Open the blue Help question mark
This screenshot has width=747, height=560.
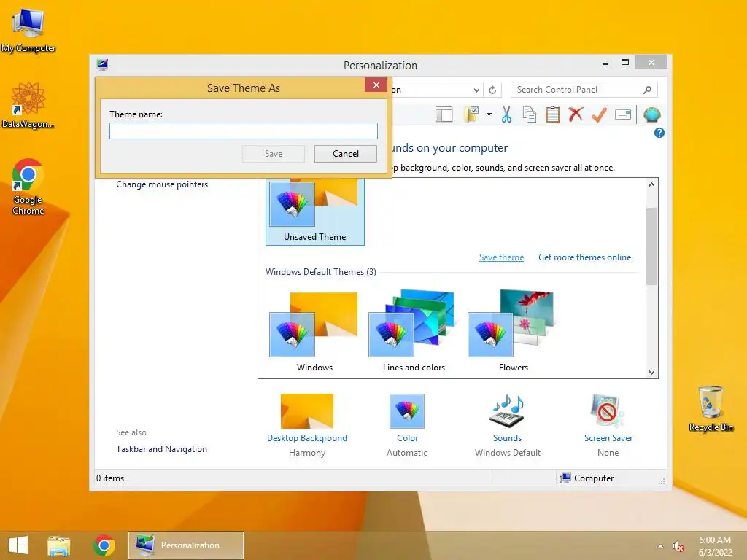pyautogui.click(x=659, y=133)
